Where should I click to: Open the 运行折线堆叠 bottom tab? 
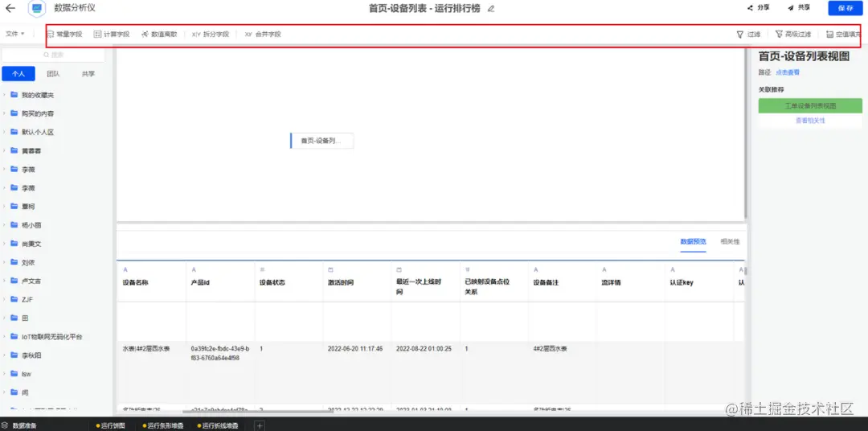[x=219, y=425]
